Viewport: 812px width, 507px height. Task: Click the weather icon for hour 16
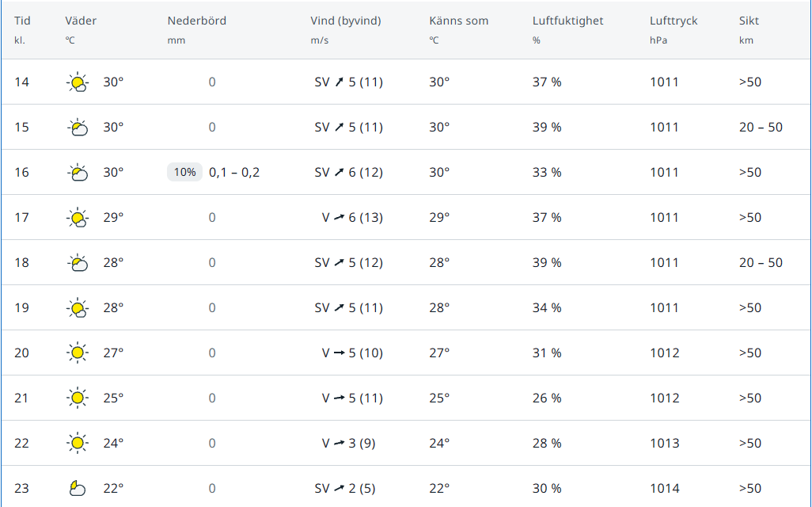pos(78,172)
